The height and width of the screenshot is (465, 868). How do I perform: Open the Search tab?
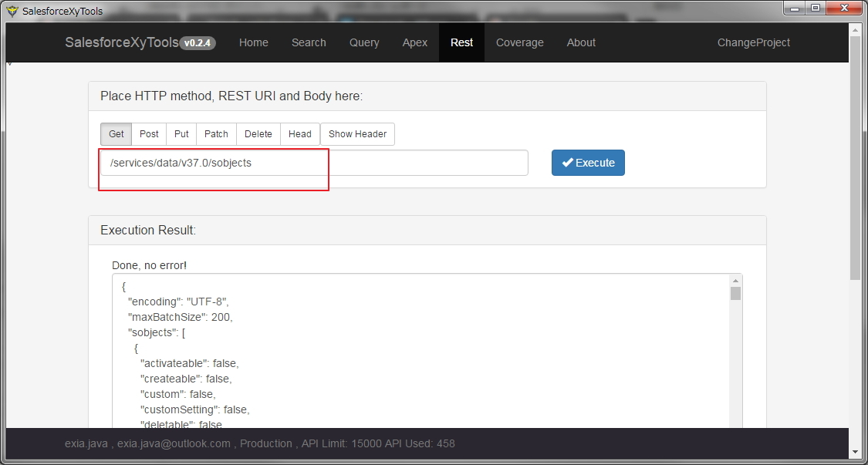coord(309,42)
